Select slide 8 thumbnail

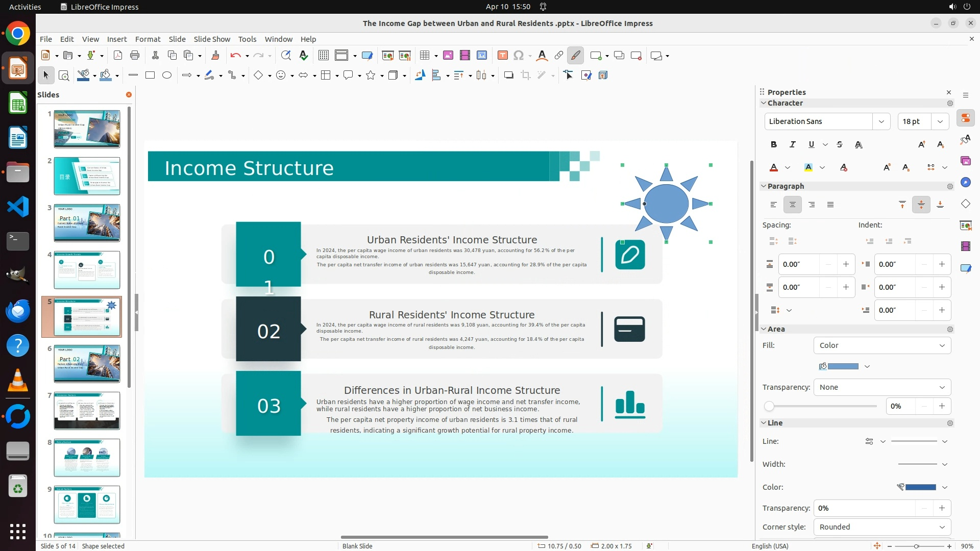point(87,458)
